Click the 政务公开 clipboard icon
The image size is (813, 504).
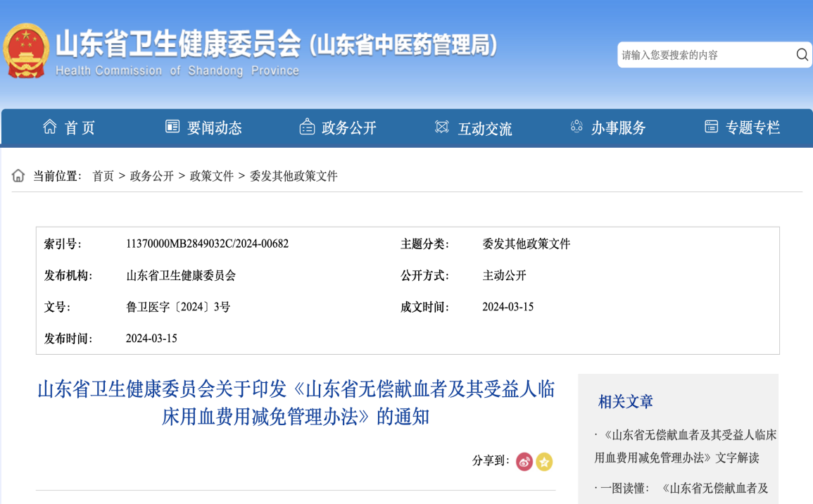[x=307, y=127]
